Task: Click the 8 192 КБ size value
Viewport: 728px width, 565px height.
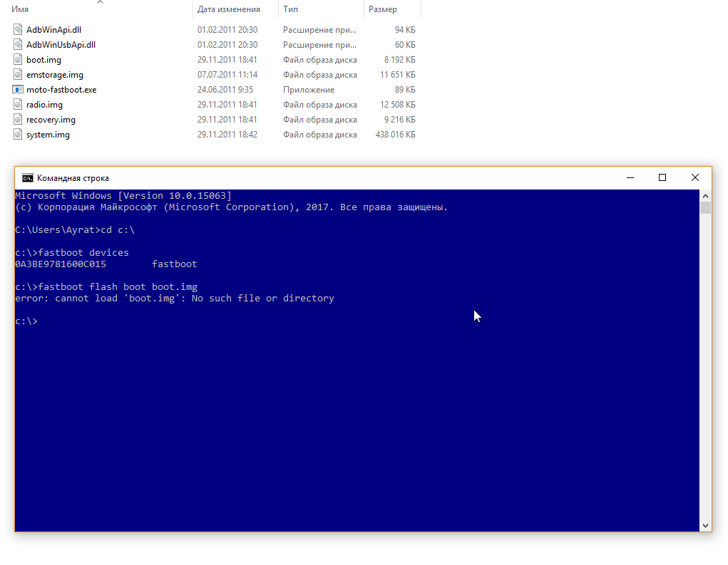Action: coord(400,59)
